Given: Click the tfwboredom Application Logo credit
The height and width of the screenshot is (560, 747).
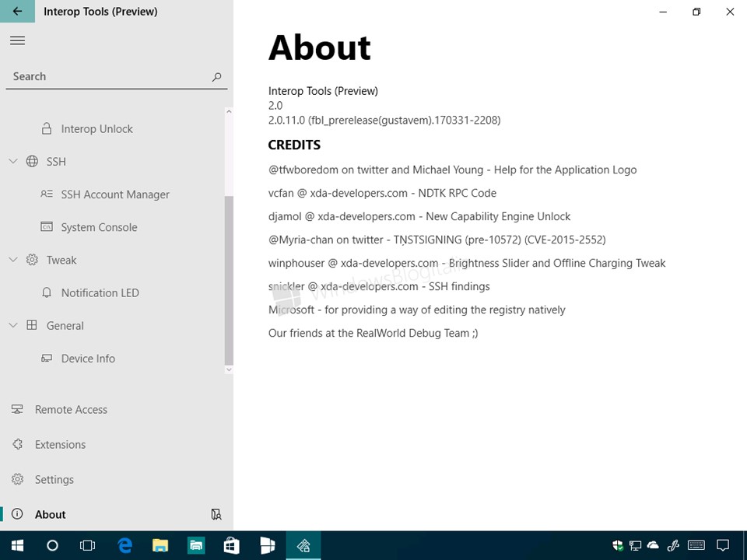Looking at the screenshot, I should pyautogui.click(x=453, y=170).
